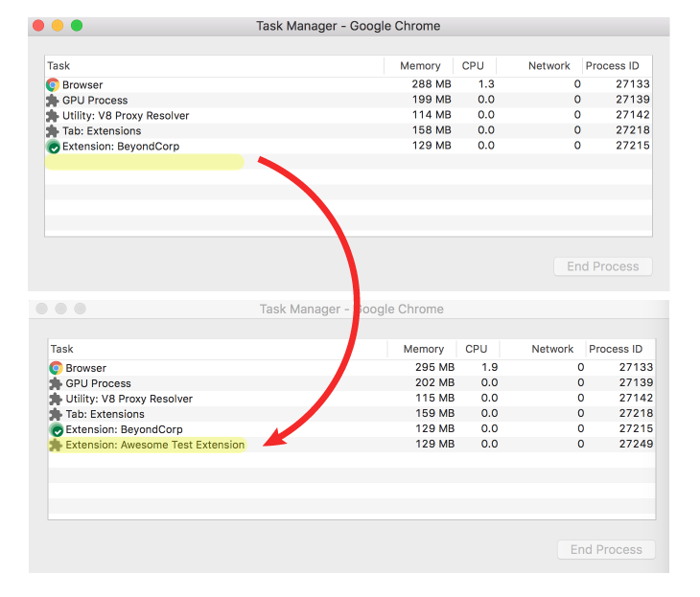Click 115 MB memory value in lower window
Image resolution: width=700 pixels, height=597 pixels.
pos(434,398)
